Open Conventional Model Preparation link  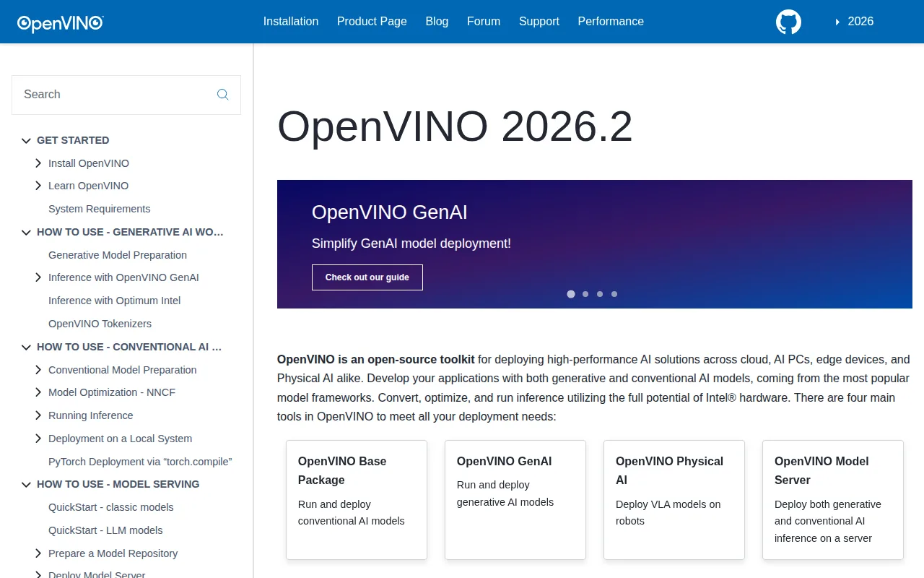coord(123,370)
